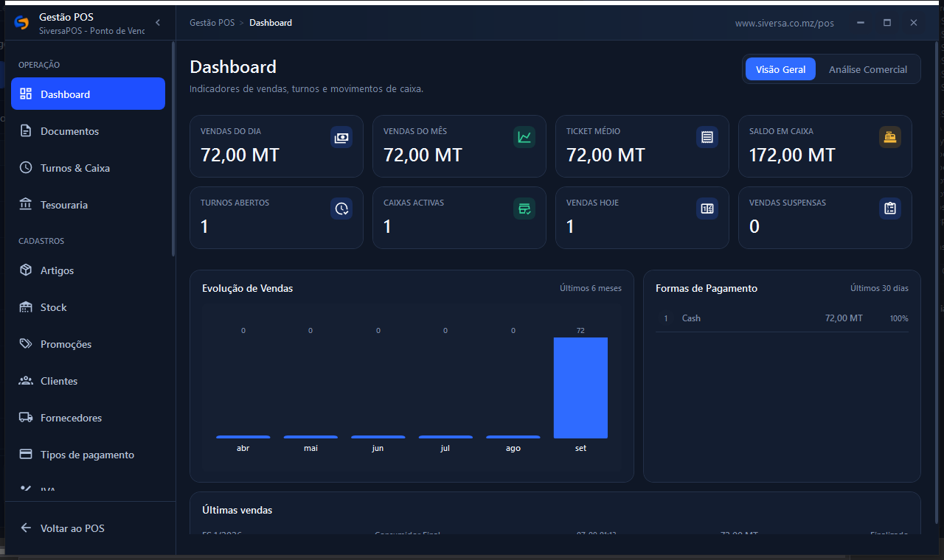Click the Vendas do Mês chart icon
The height and width of the screenshot is (560, 944).
524,137
